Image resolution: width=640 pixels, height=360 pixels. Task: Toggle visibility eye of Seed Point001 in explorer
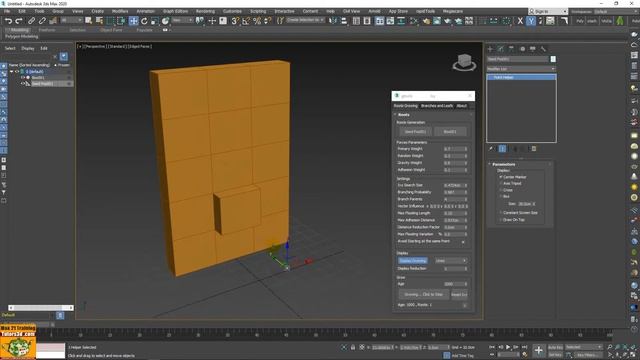coord(23,84)
